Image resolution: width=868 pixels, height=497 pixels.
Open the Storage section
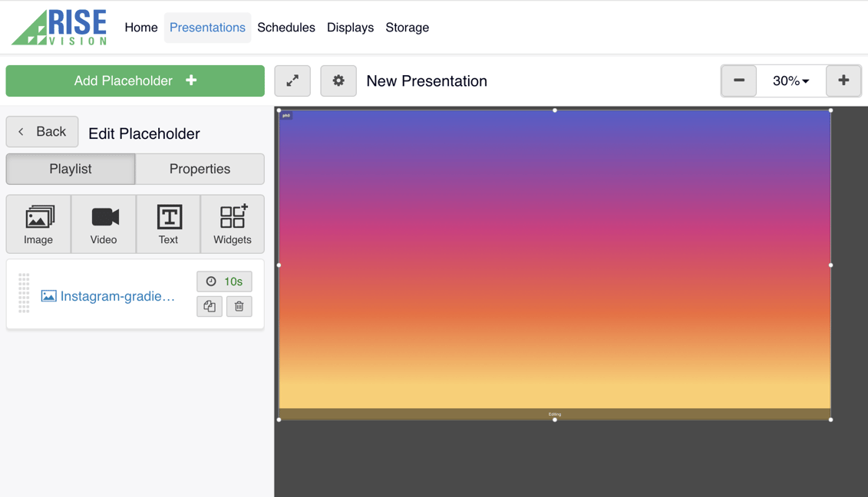coord(407,27)
